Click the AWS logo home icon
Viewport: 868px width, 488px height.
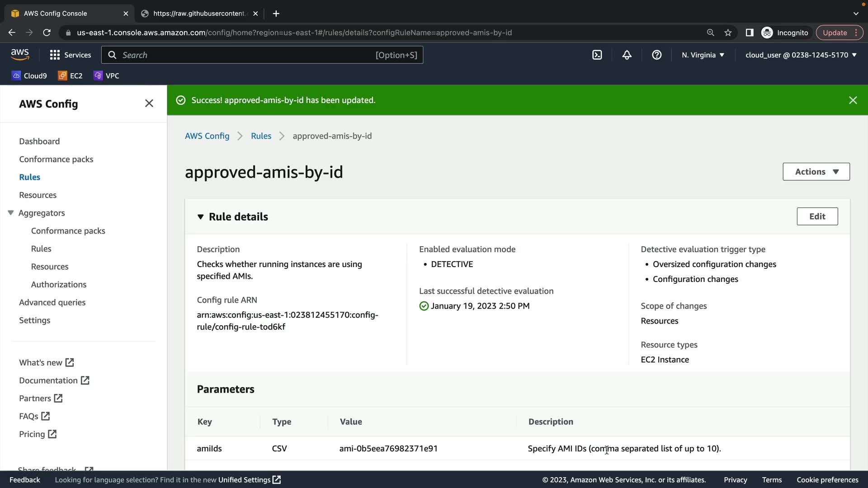click(x=20, y=54)
